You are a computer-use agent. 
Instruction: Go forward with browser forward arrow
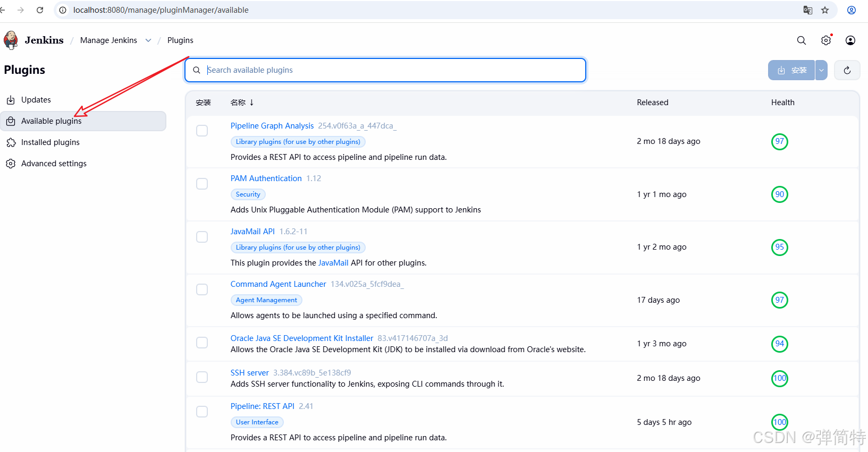[x=21, y=10]
